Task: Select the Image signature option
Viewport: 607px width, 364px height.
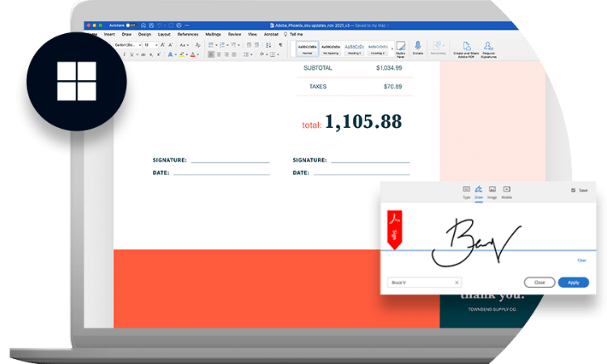Action: click(x=492, y=191)
